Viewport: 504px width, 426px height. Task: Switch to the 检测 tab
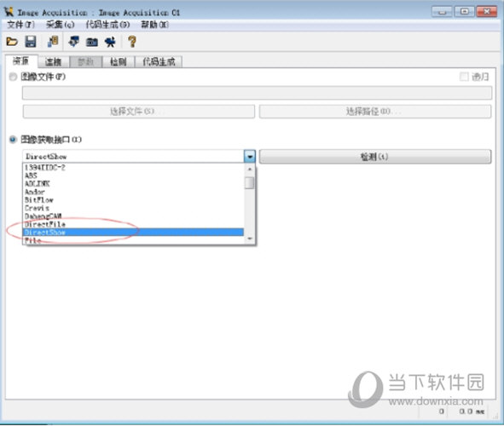[x=119, y=61]
